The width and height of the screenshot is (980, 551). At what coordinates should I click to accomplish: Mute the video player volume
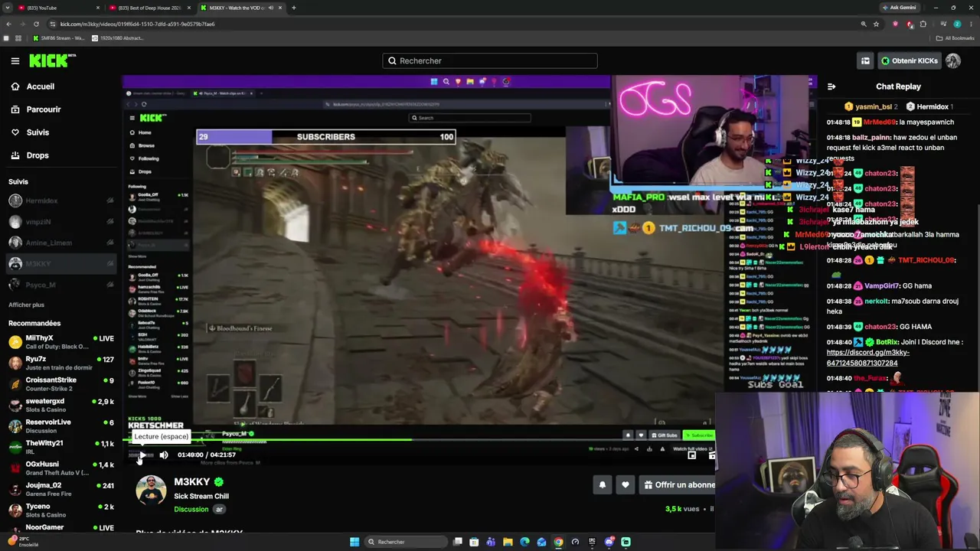[x=164, y=455]
